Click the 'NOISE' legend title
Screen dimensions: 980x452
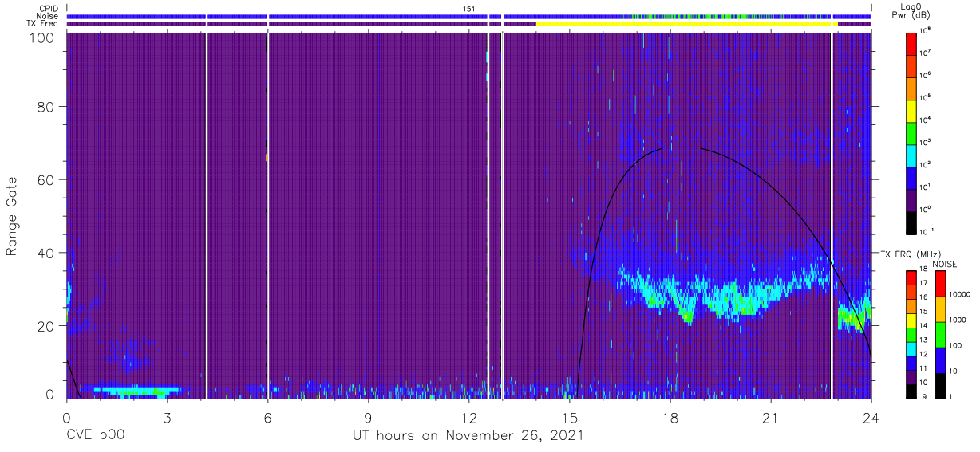(944, 263)
